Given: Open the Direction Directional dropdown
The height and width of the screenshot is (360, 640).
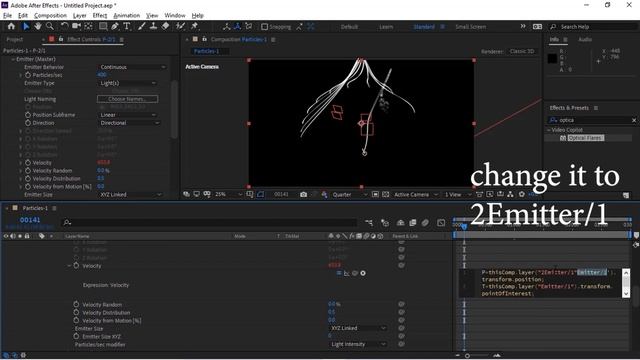Looking at the screenshot, I should [x=129, y=123].
